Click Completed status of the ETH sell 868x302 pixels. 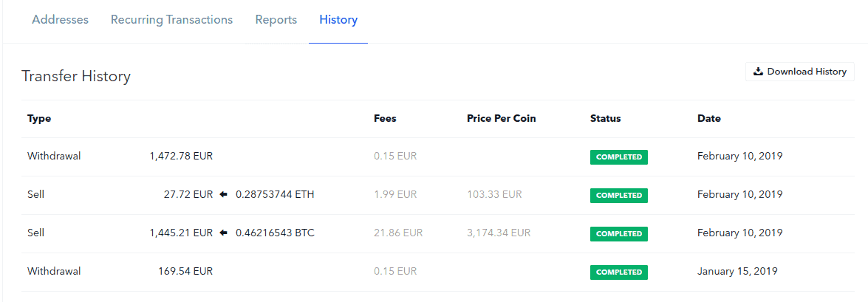[618, 196]
